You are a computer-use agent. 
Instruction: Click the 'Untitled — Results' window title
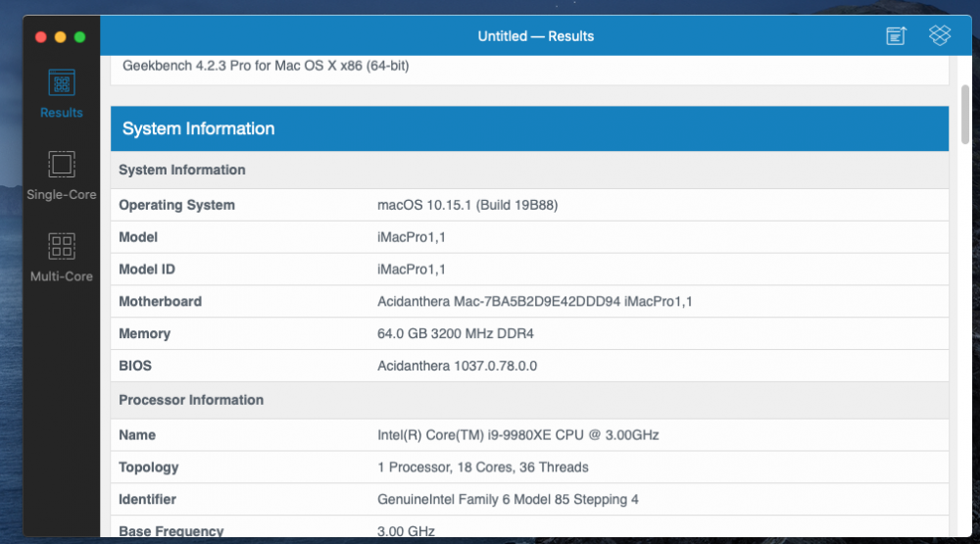[x=536, y=36]
